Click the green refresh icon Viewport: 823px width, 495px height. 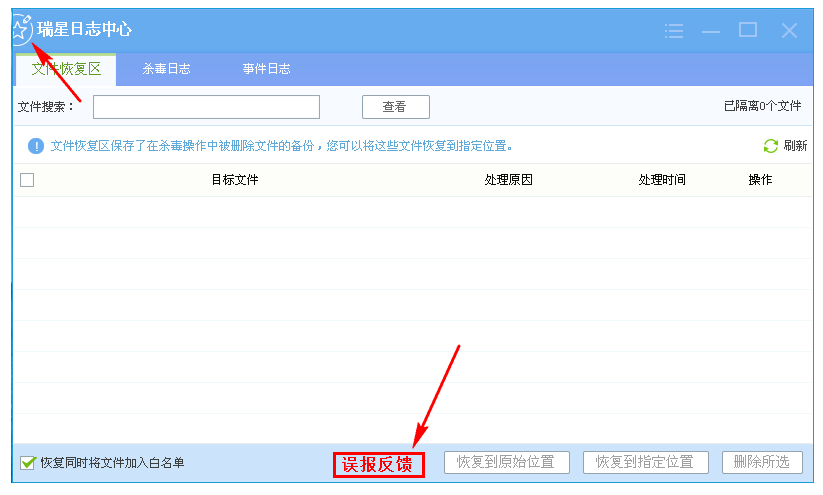pos(771,146)
